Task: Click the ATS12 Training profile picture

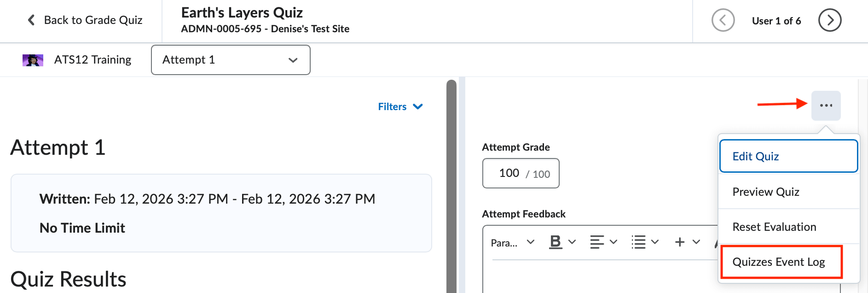Action: point(33,59)
